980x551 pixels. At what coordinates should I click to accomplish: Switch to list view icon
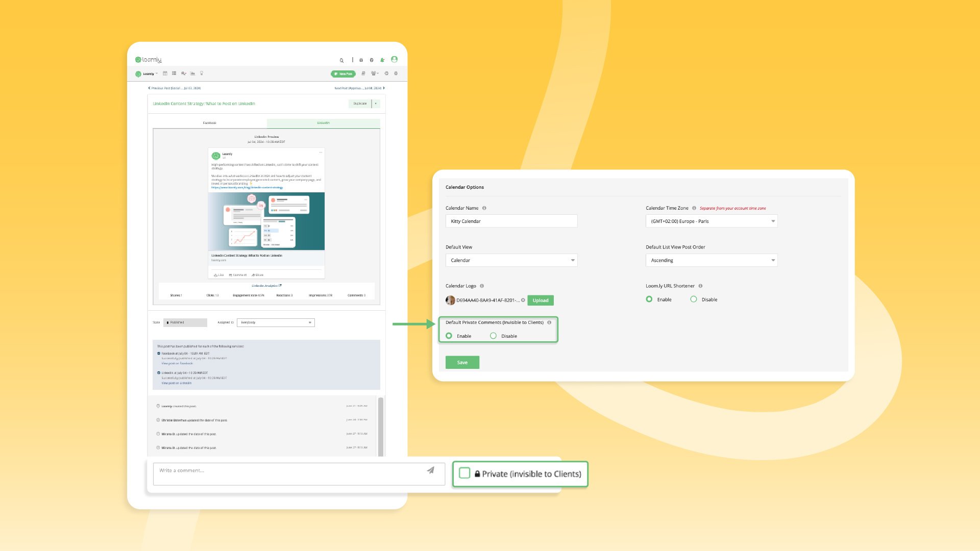pyautogui.click(x=174, y=73)
